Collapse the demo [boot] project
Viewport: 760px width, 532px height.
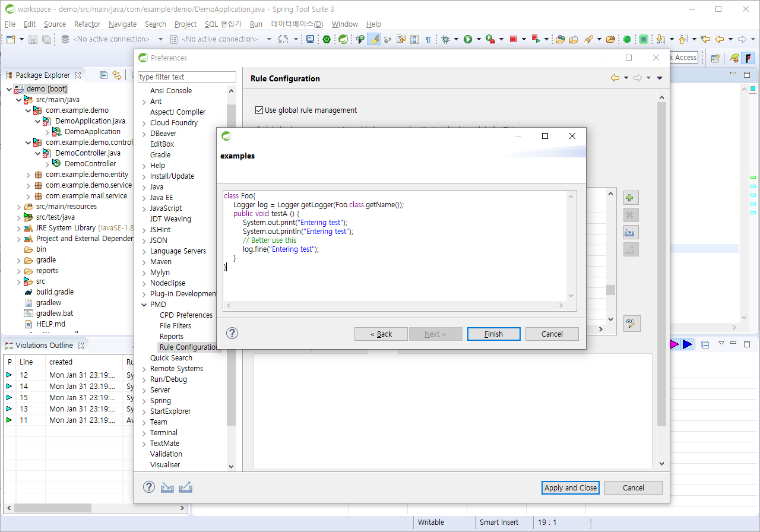pyautogui.click(x=9, y=88)
